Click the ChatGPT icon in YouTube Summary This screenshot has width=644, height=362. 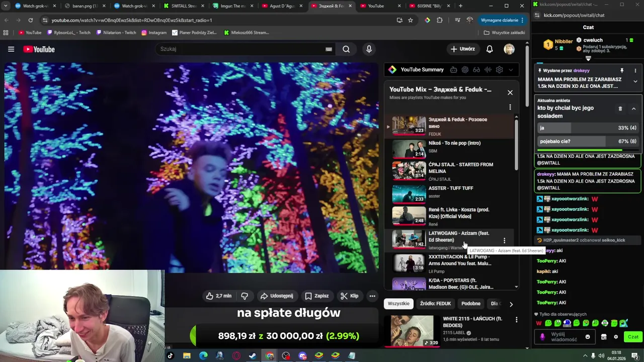pos(465,70)
